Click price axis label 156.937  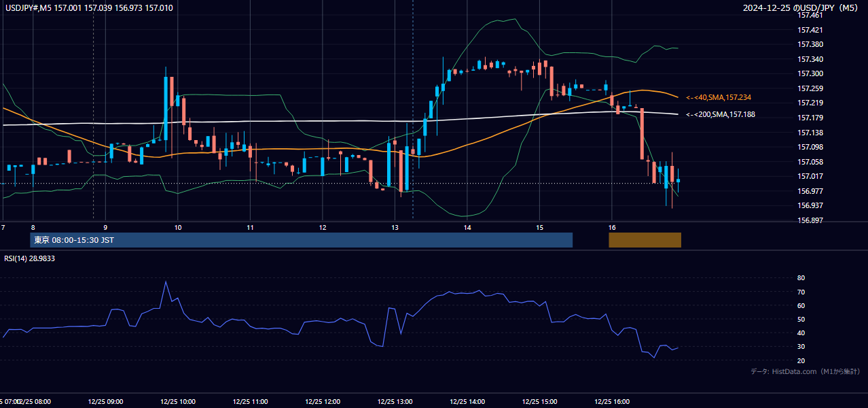810,206
